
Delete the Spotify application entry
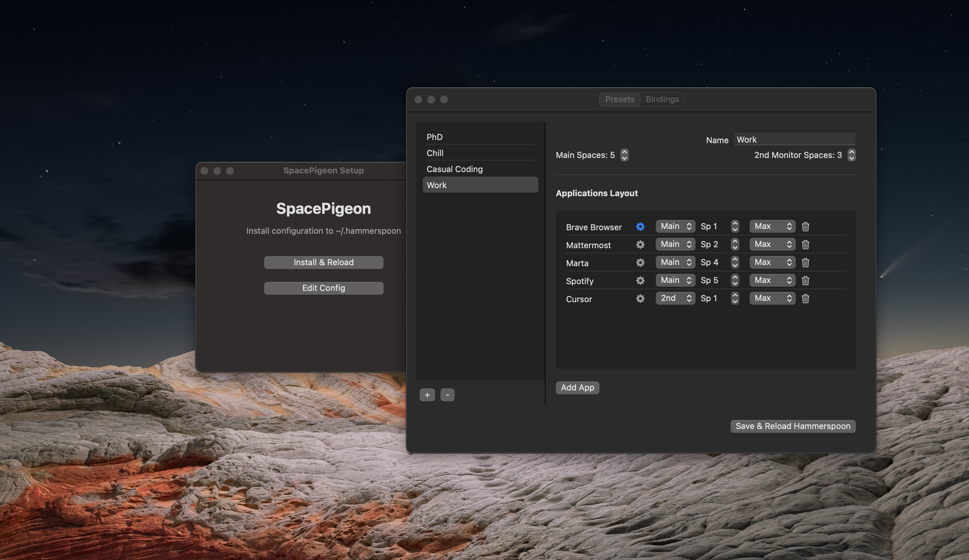[805, 281]
